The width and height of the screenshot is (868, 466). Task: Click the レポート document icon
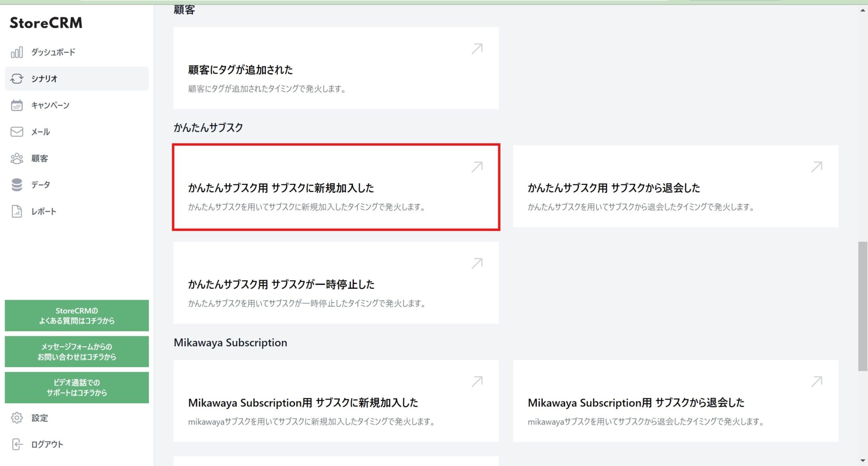17,212
